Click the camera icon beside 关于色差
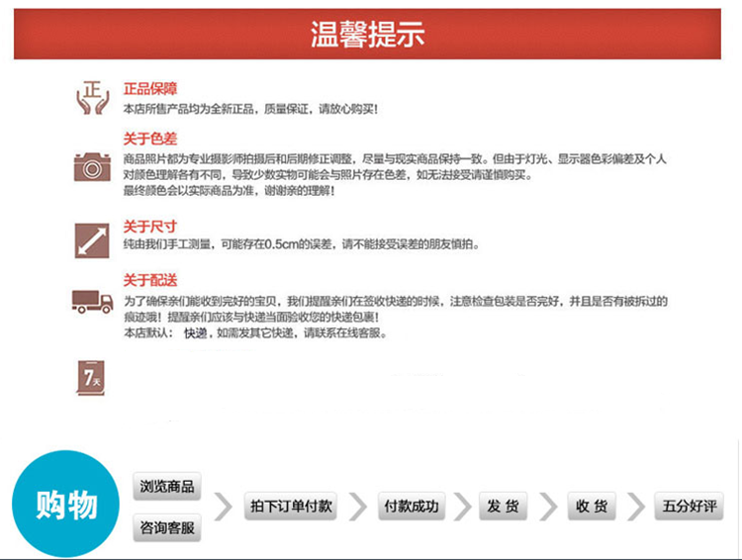Screen dimensions: 742x560 92,165
